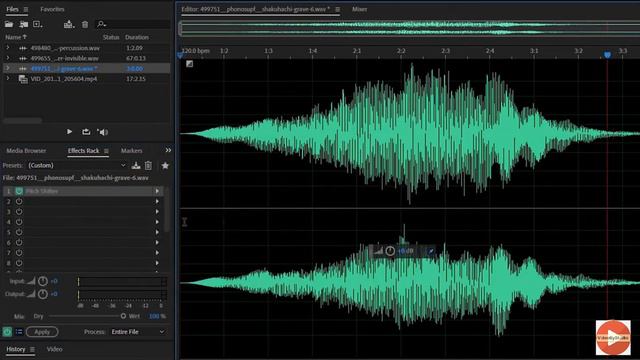Toggle power button of effect slot 4
Screen dimensions: 640x360
tap(19, 222)
